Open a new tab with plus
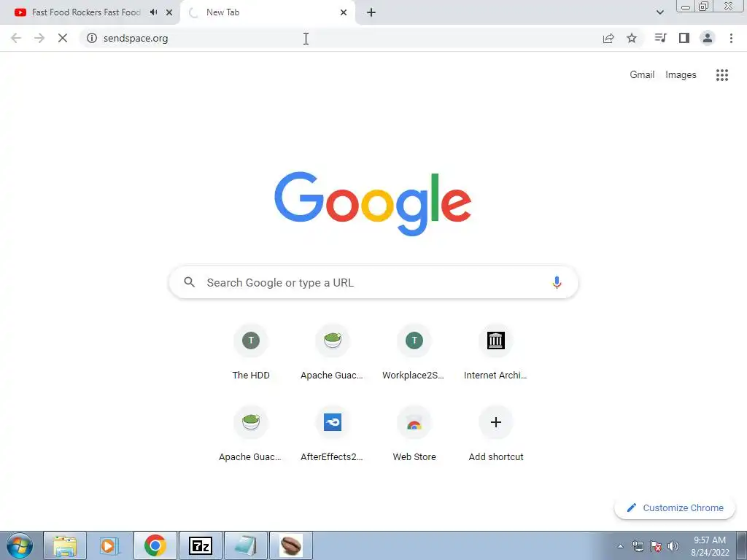The width and height of the screenshot is (747, 560). (371, 12)
